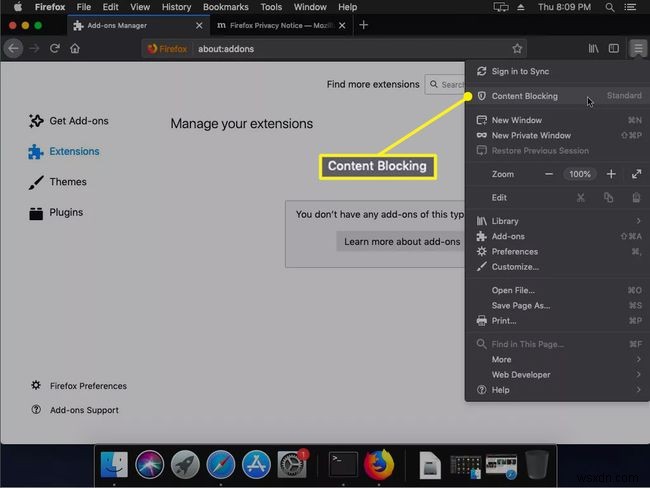This screenshot has height=488, width=650.
Task: Open the Library toolbar icon
Action: click(593, 49)
